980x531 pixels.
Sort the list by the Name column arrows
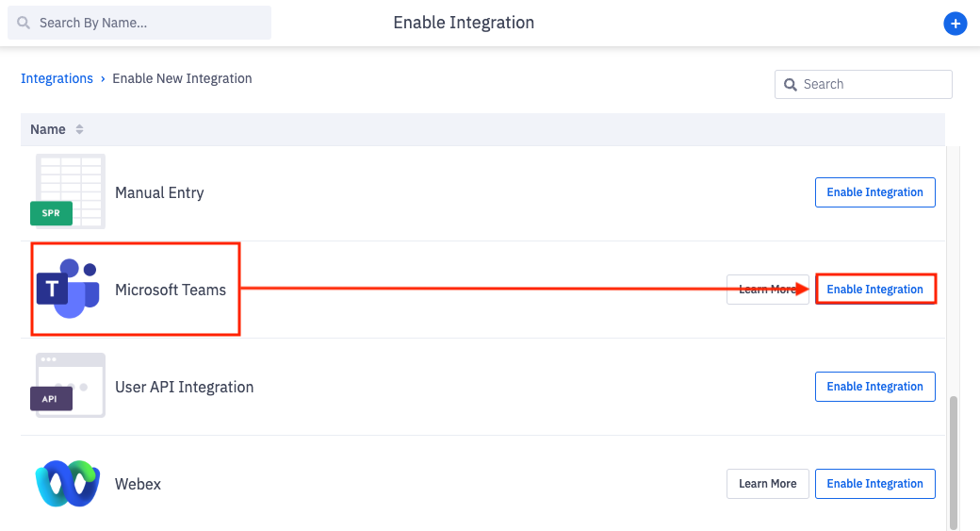[79, 129]
